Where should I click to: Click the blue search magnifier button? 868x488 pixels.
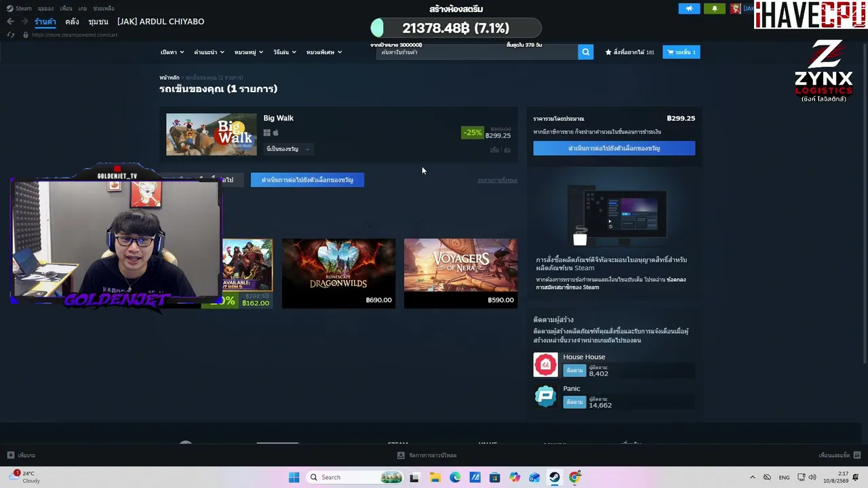(586, 52)
